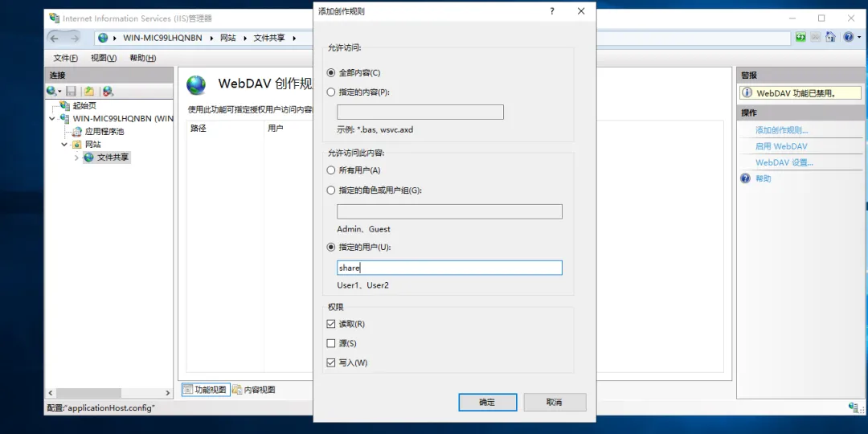Click the 确定 button in dialog
The image size is (868, 434).
[487, 403]
